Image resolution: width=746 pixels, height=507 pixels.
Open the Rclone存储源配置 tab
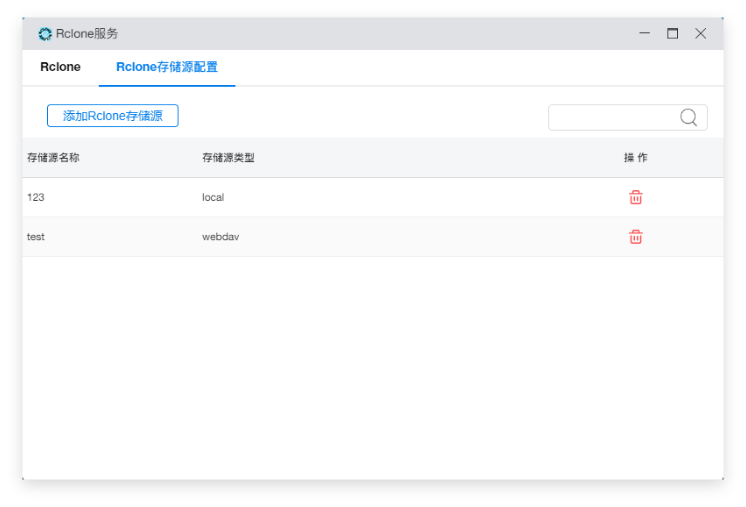pyautogui.click(x=167, y=67)
